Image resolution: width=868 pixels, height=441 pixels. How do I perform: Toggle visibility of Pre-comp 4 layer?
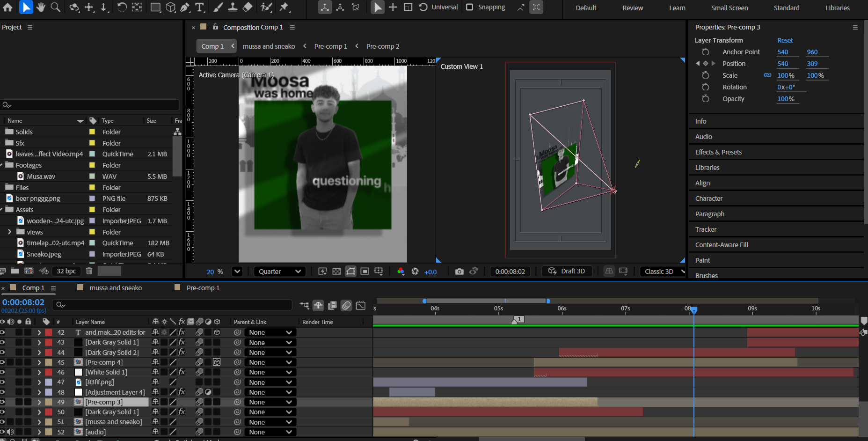coord(3,362)
